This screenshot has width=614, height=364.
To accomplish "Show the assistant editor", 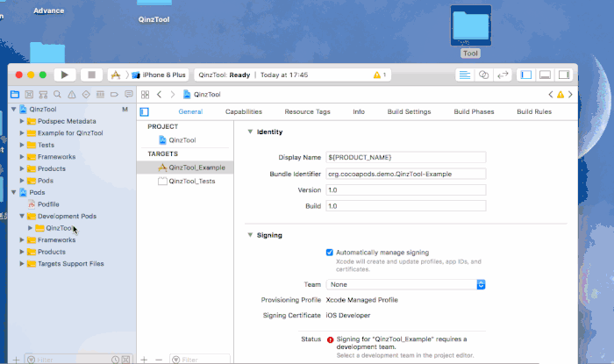I will tap(483, 75).
